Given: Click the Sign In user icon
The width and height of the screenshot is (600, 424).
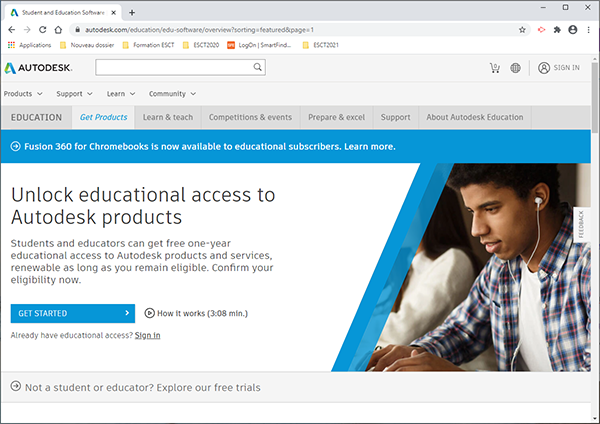Looking at the screenshot, I should [544, 68].
